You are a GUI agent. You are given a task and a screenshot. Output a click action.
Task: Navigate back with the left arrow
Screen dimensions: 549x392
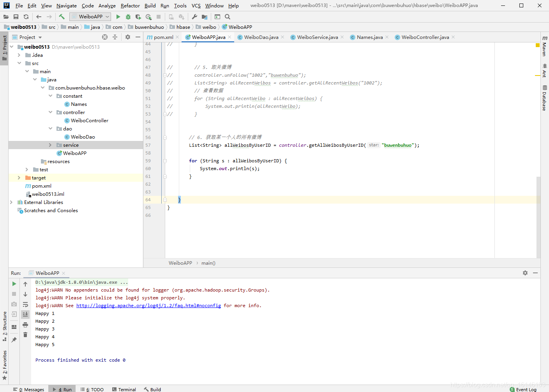click(x=39, y=17)
